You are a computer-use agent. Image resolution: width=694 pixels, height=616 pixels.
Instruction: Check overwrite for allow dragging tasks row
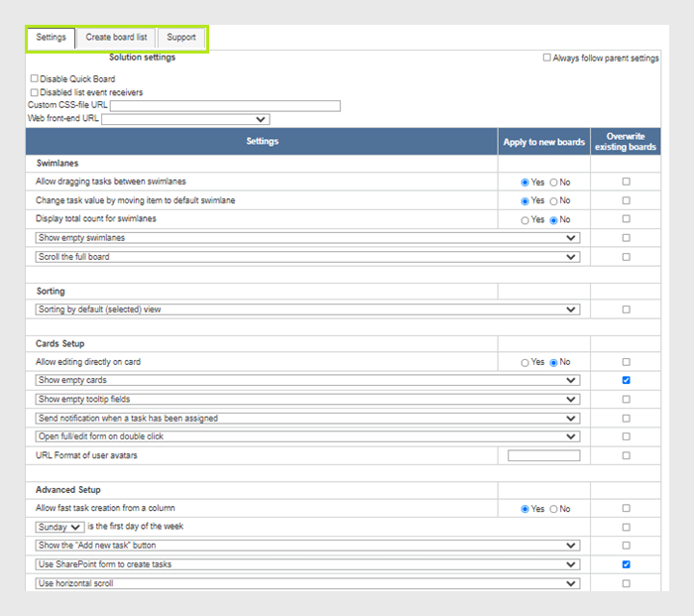[627, 182]
